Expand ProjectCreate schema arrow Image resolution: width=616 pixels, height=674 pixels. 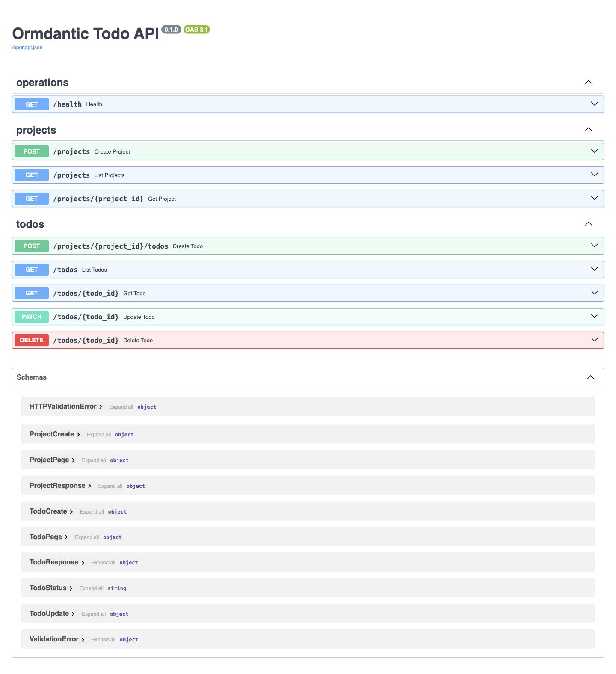78,435
